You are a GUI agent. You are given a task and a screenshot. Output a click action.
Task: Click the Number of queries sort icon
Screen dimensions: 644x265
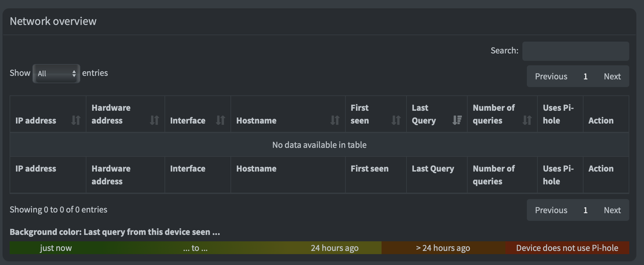[527, 120]
